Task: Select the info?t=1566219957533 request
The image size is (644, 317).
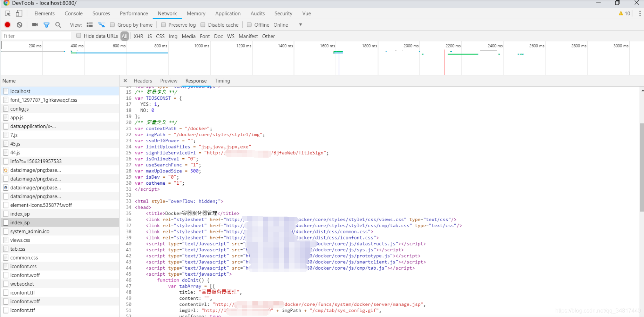Action: point(60,161)
